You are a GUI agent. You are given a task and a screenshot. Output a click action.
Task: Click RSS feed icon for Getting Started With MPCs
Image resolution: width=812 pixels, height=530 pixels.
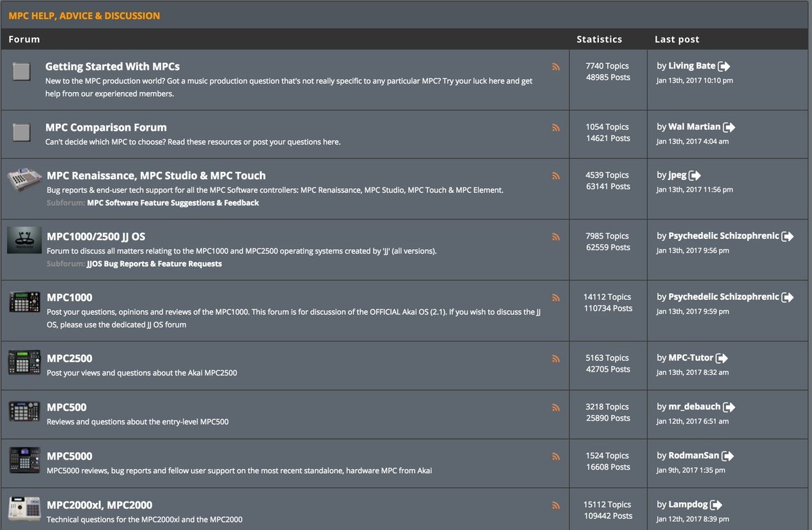pyautogui.click(x=556, y=66)
